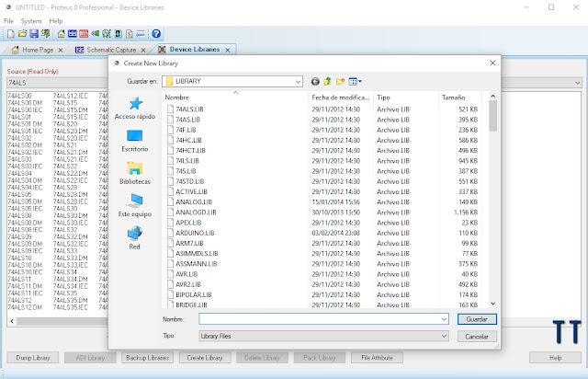
Task: Close the Schematic Capture tab
Action: (143, 50)
